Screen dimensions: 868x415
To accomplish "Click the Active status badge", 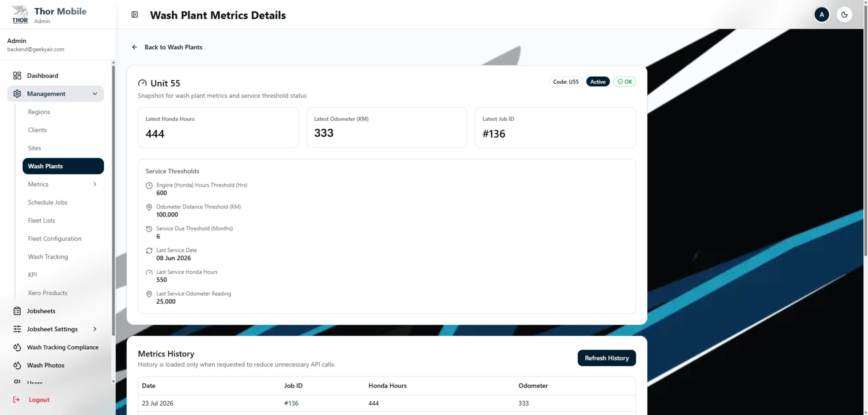I will pos(598,82).
